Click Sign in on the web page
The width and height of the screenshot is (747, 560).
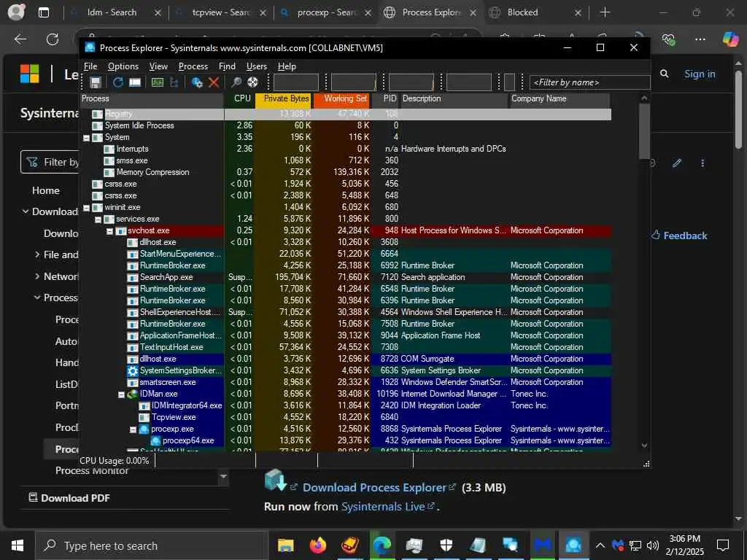pos(700,74)
